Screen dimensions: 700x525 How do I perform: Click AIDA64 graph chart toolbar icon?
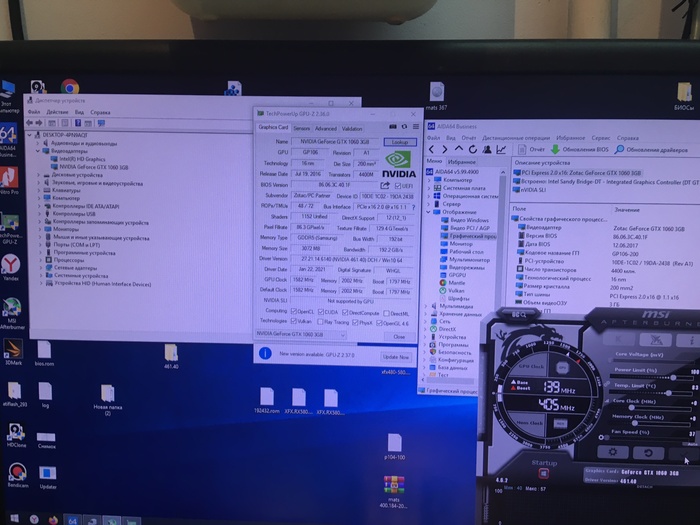coord(501,150)
